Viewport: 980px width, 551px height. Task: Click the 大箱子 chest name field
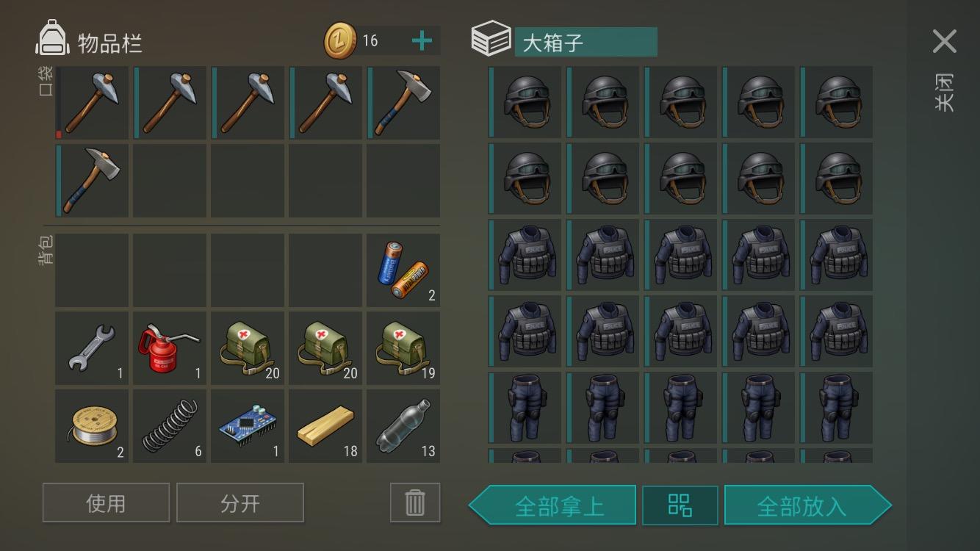[586, 42]
